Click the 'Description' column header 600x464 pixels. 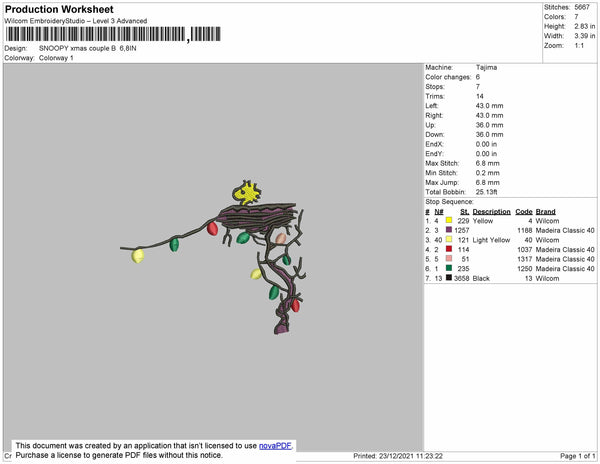(x=491, y=212)
